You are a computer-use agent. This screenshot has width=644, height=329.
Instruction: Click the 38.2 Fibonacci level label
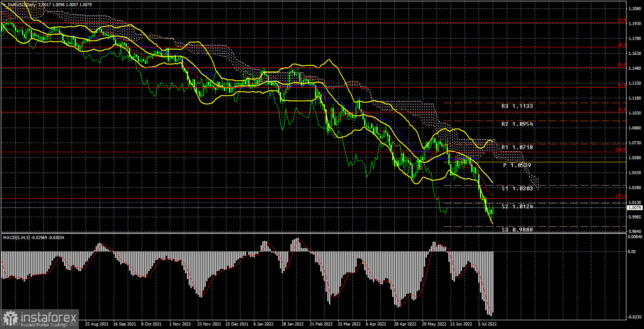point(621,44)
